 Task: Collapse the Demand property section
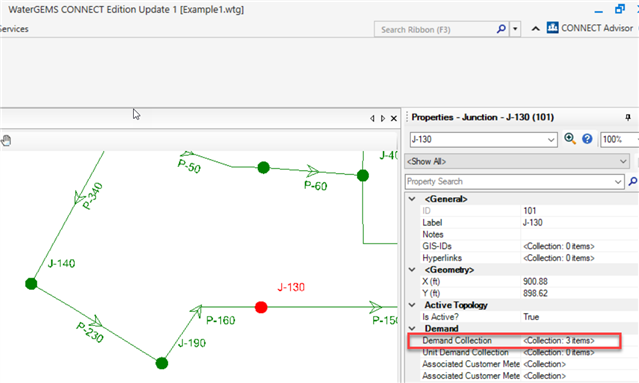click(x=412, y=328)
